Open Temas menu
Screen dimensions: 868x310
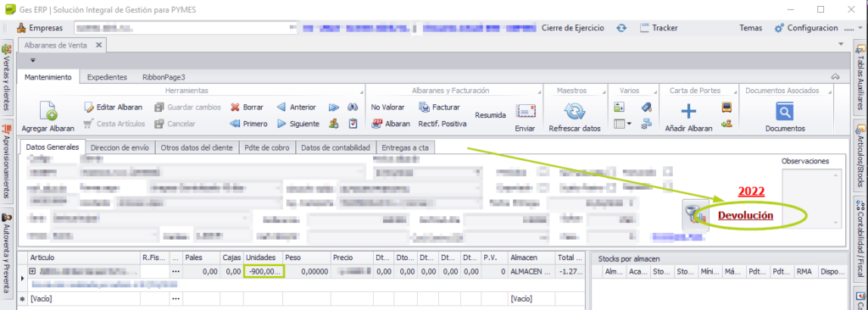tap(751, 28)
